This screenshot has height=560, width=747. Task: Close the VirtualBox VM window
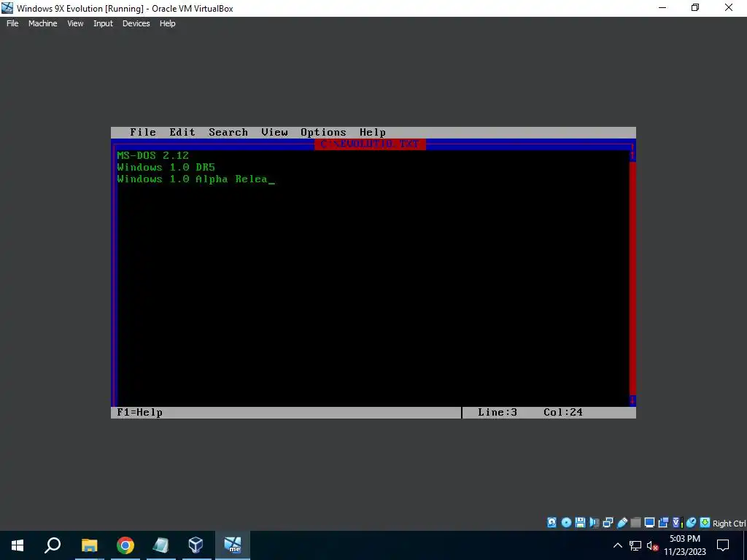pyautogui.click(x=729, y=8)
